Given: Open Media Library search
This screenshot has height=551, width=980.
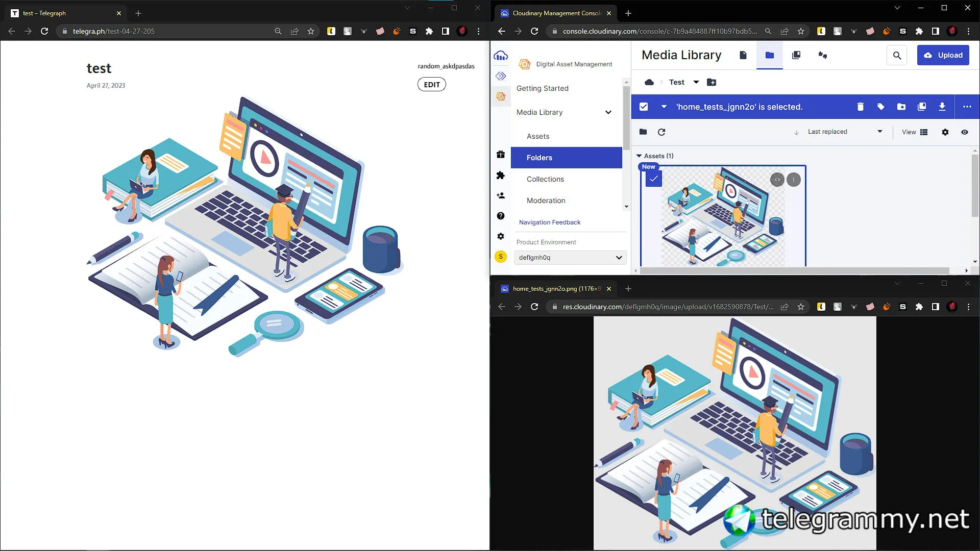Looking at the screenshot, I should [x=897, y=55].
